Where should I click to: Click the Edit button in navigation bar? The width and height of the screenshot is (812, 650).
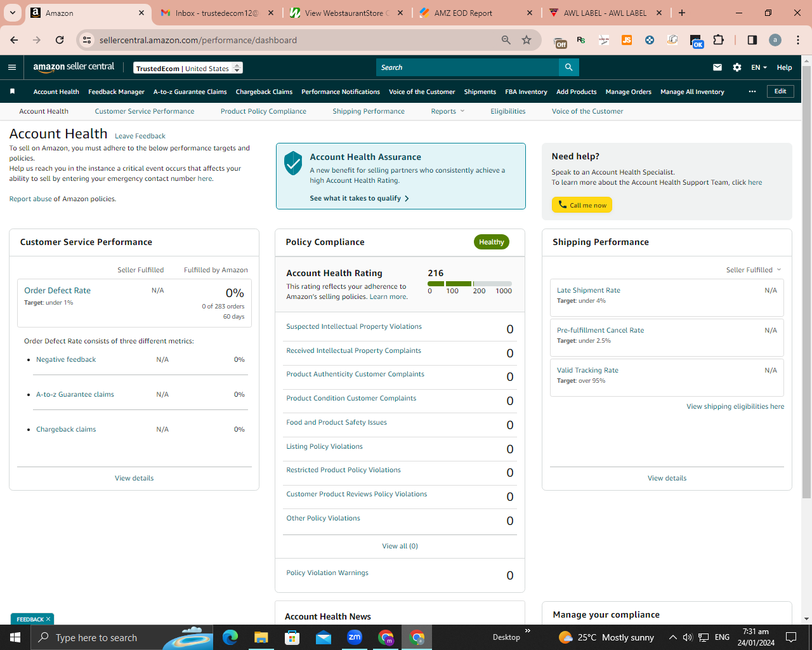coord(780,91)
